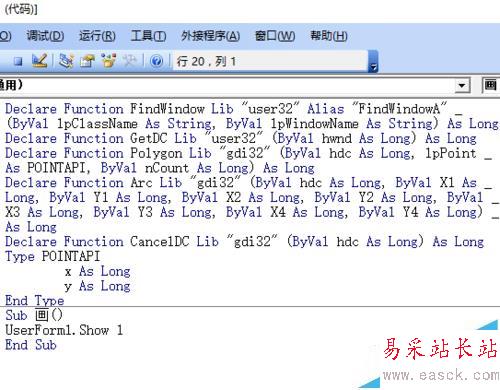
Task: Click lpWindowName in the code
Action: pos(314,124)
